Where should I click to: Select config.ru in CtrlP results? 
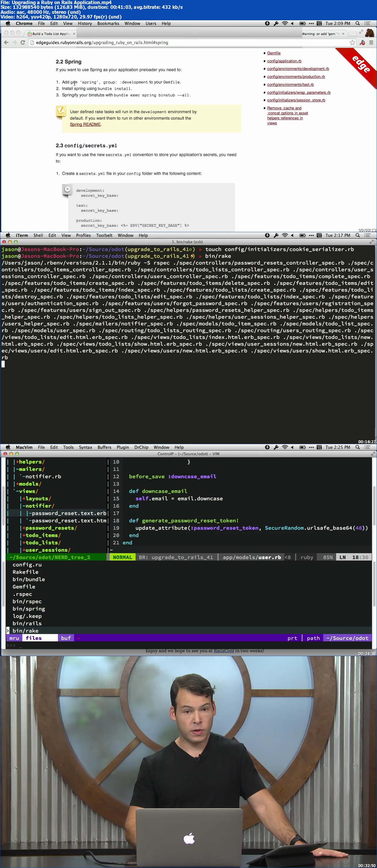click(27, 564)
